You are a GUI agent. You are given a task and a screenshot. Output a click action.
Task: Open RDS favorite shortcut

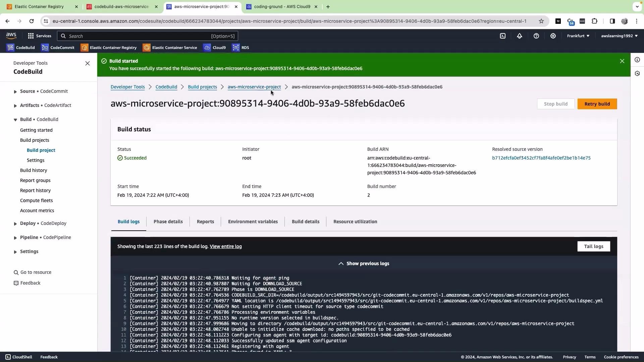[241, 48]
